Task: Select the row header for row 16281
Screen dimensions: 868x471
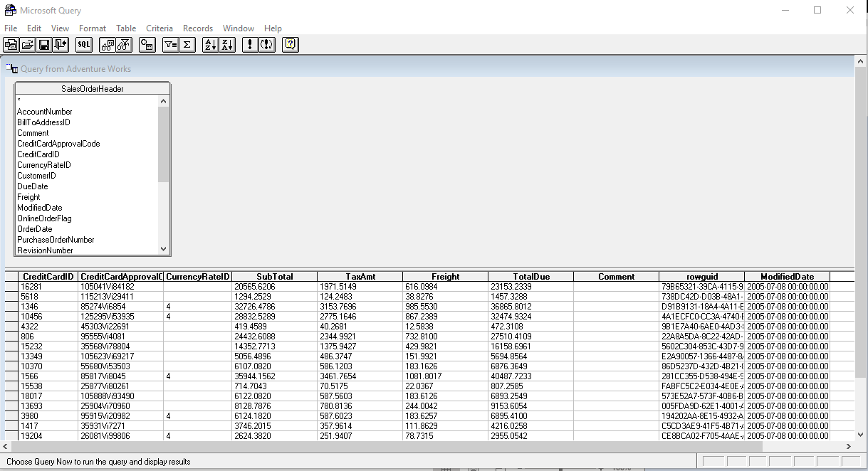Action: pyautogui.click(x=12, y=286)
